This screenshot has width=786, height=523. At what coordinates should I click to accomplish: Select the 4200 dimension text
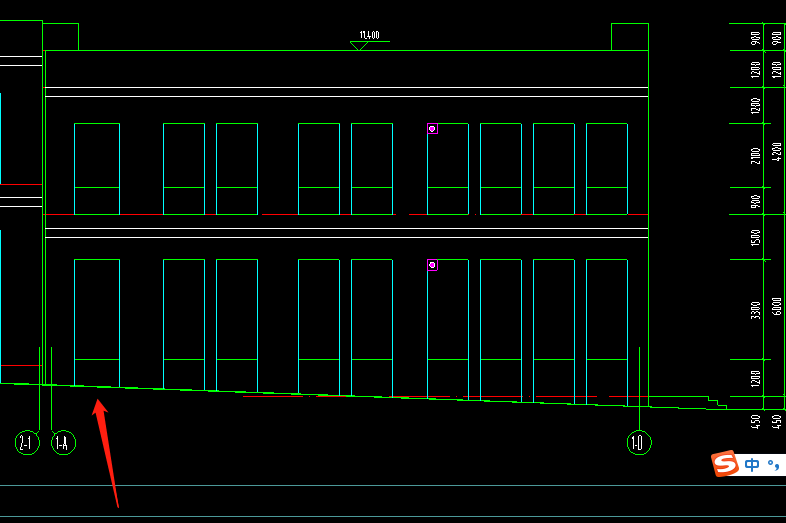776,152
